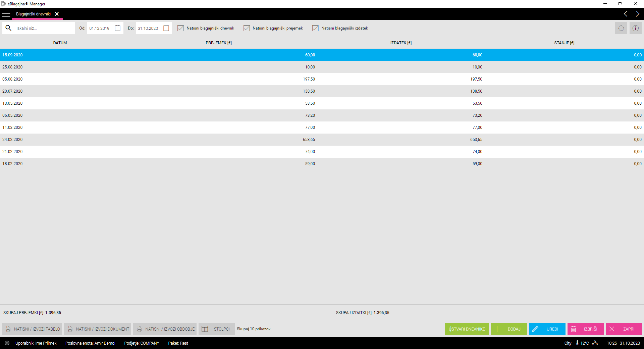644x349 pixels.
Task: Sort by PREJEMEK [€] column header
Action: click(x=219, y=43)
